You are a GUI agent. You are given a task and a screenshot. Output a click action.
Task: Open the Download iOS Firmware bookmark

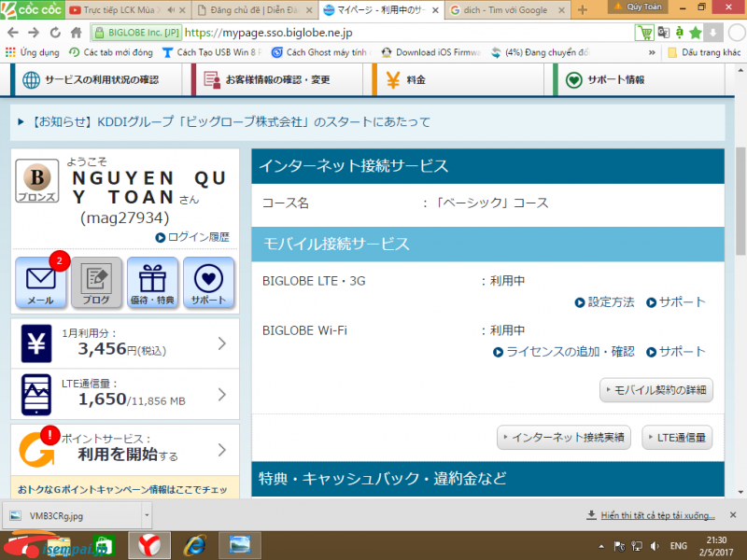click(x=431, y=52)
